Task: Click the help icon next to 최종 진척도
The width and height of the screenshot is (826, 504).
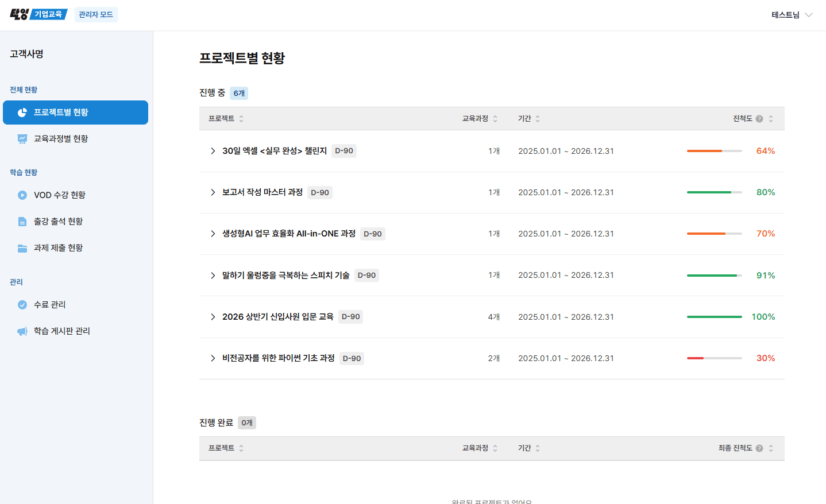Action: coord(759,448)
